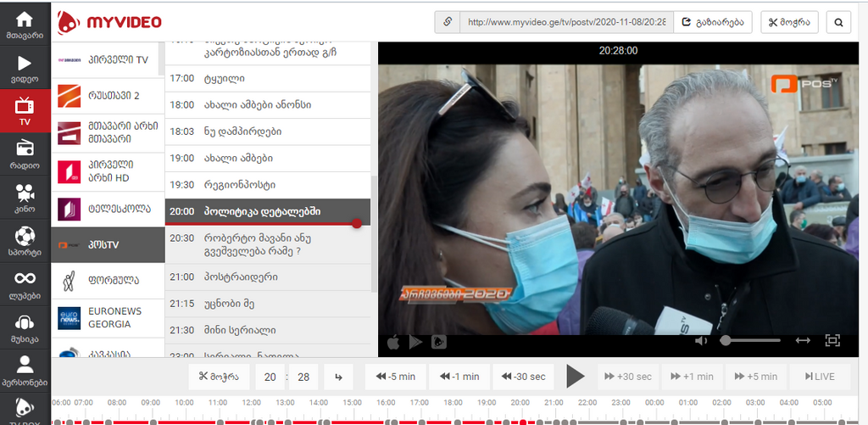Select EURONEWS GEORGIA channel
868x425 pixels.
[x=108, y=318]
